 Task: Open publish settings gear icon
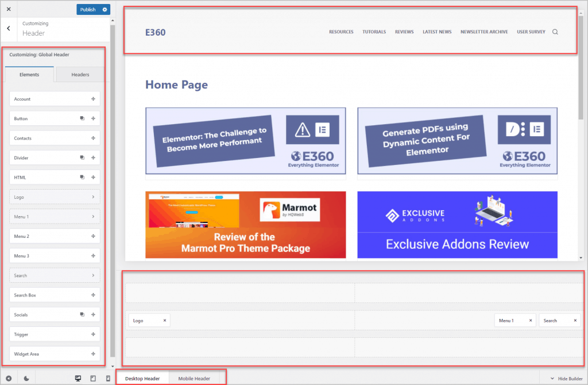tap(105, 9)
